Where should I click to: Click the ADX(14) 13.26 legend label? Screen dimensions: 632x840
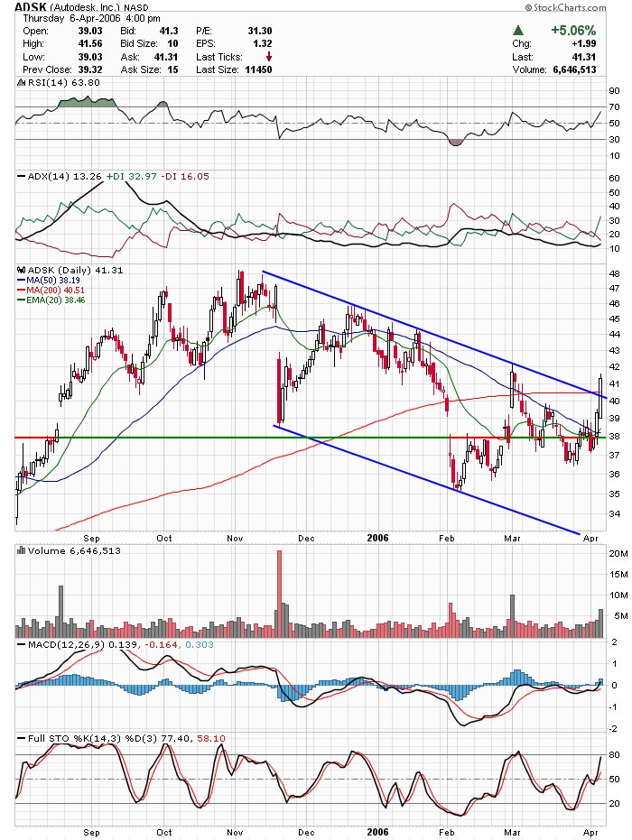[x=64, y=176]
